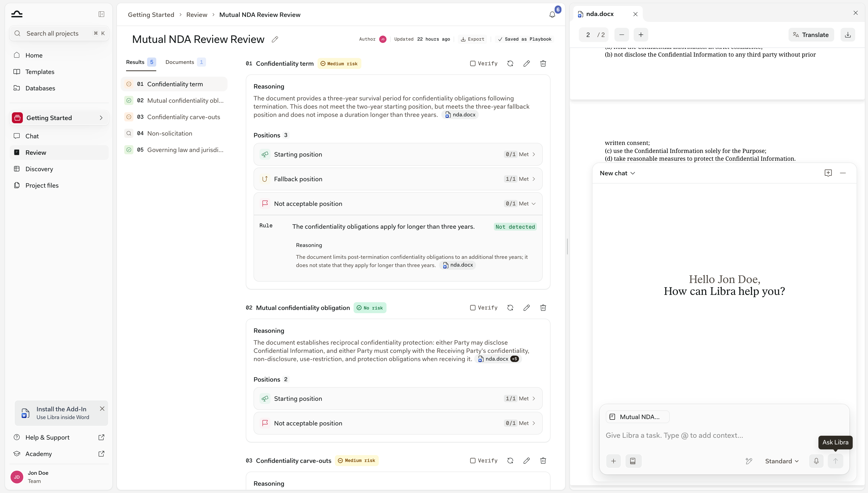Open the Standard mode dropdown

[x=782, y=461]
